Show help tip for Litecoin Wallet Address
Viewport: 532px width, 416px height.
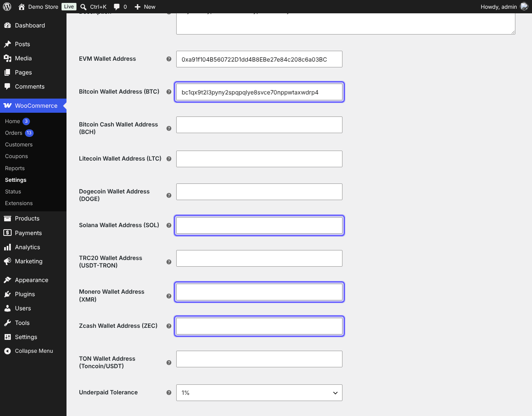tap(169, 159)
